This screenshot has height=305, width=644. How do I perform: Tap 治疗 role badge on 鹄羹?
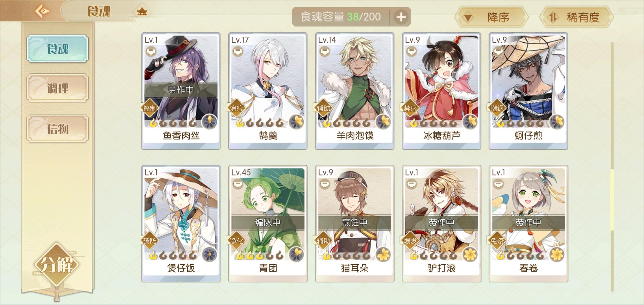[236, 108]
